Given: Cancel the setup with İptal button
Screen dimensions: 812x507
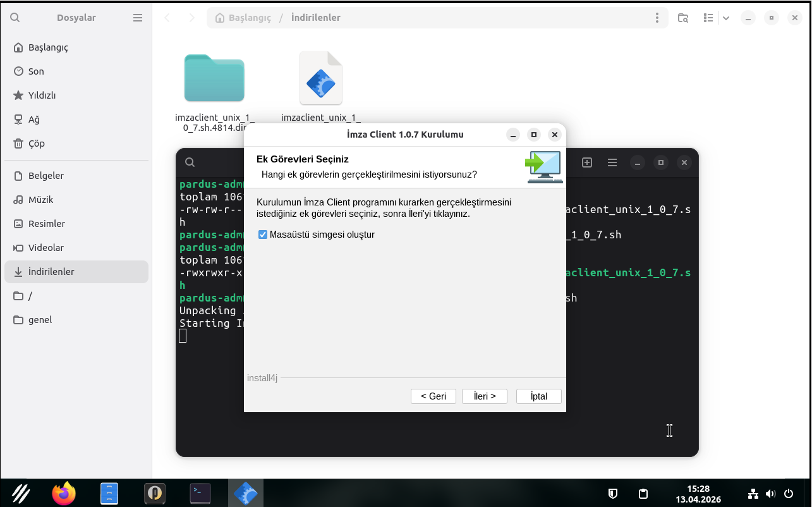Looking at the screenshot, I should (x=539, y=396).
